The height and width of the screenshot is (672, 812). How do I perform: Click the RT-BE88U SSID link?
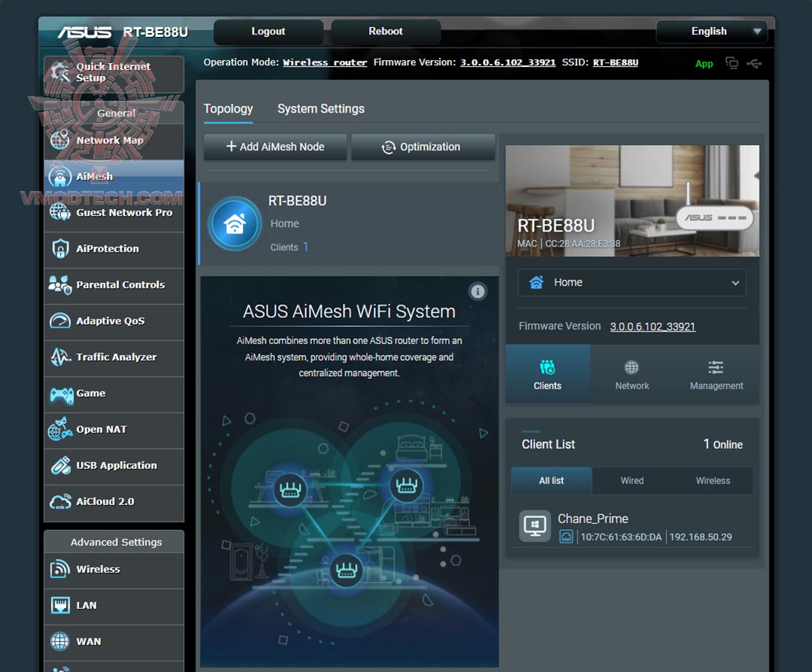pyautogui.click(x=615, y=62)
